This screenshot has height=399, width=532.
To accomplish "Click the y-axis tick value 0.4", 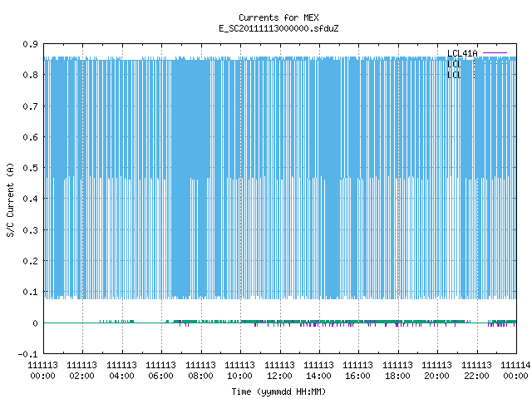I will pyautogui.click(x=31, y=199).
